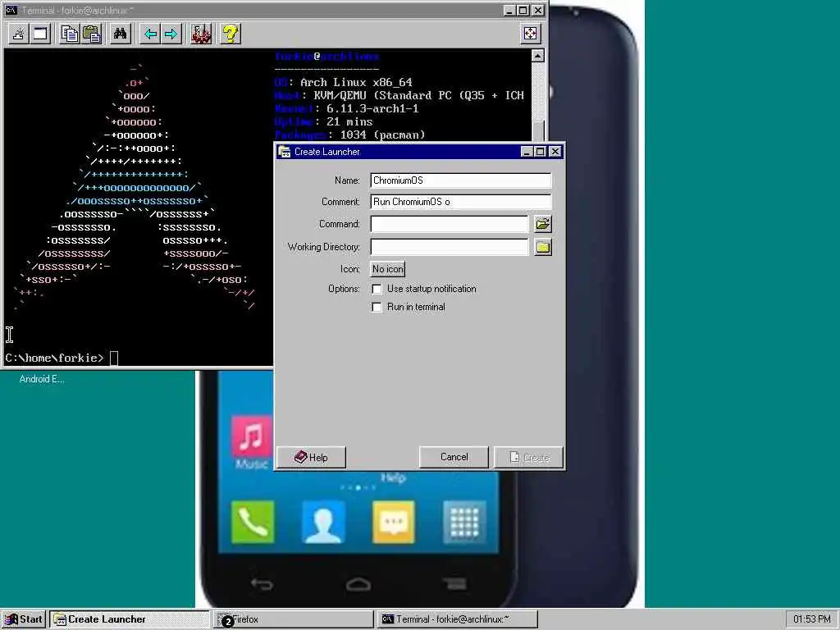This screenshot has height=630, width=840.
Task: Switch to Create Launcher in taskbar
Action: pyautogui.click(x=129, y=619)
